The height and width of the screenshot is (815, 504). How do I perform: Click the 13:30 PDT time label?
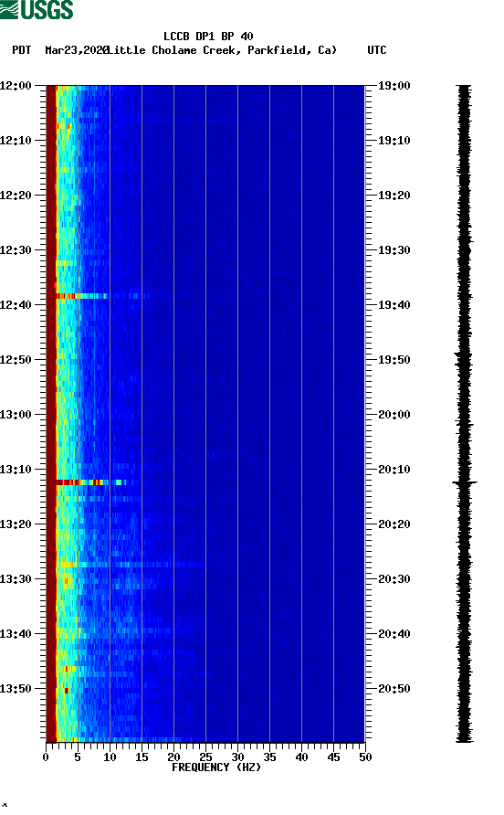[x=16, y=579]
